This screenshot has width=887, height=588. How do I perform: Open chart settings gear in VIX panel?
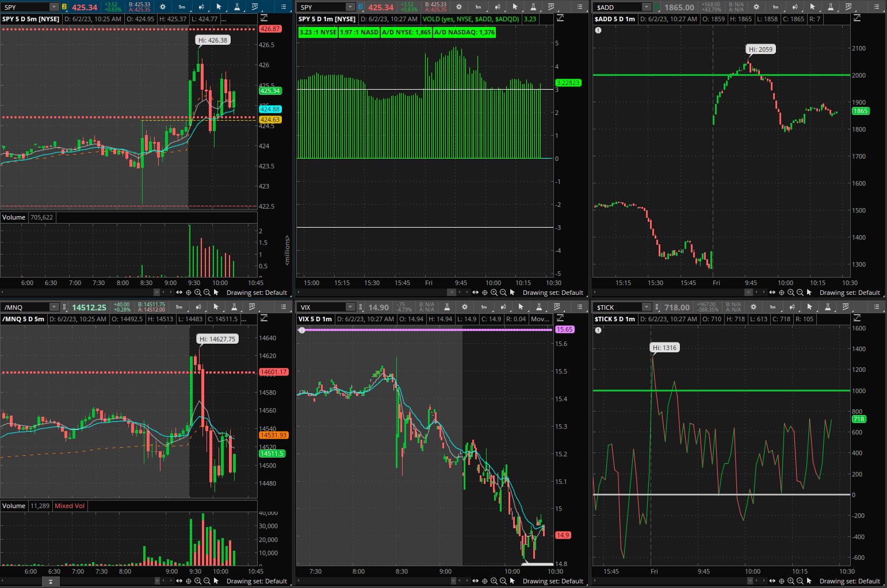465,307
